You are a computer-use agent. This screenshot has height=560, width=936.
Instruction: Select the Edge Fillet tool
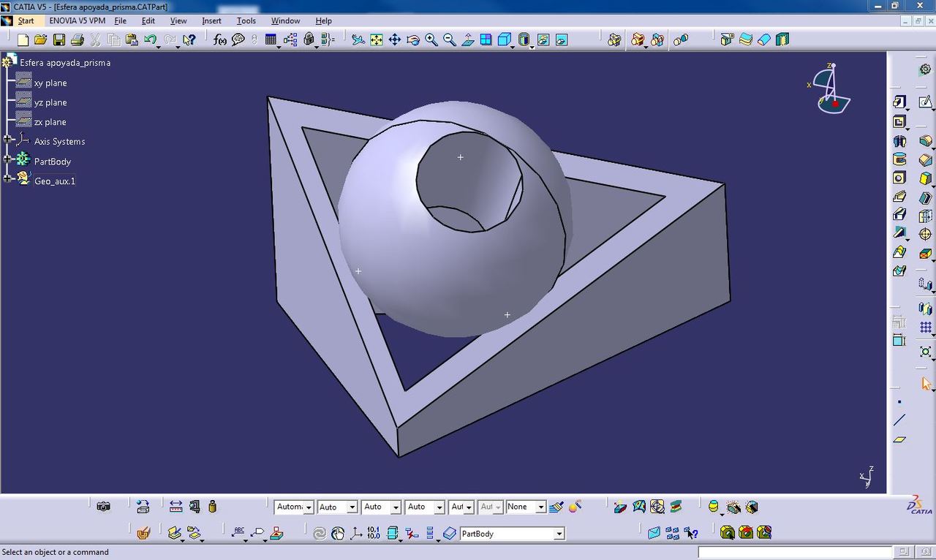(x=925, y=140)
